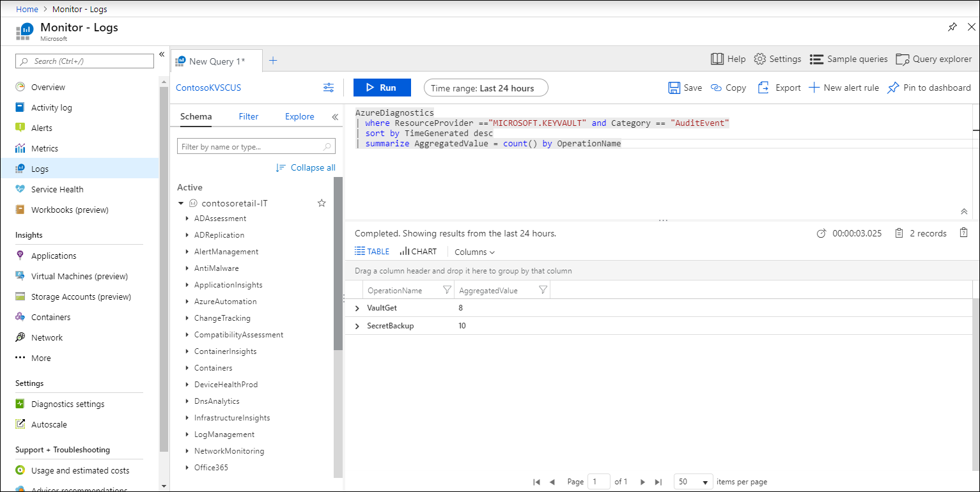Favorite the contosoretail-IT workspace star

tap(322, 203)
